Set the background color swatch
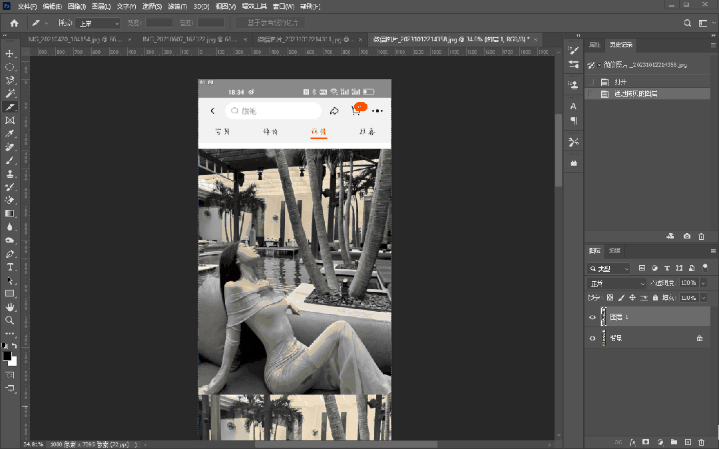 pos(13,361)
